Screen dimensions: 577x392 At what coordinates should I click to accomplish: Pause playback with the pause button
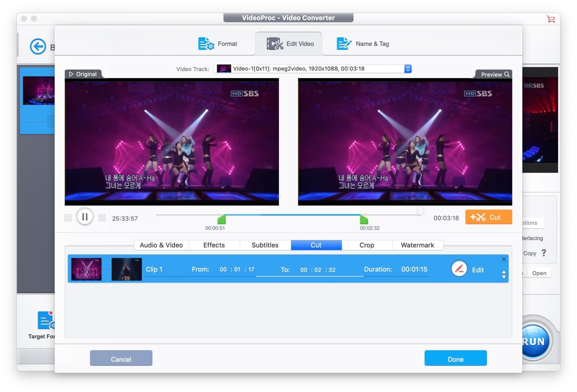[85, 217]
